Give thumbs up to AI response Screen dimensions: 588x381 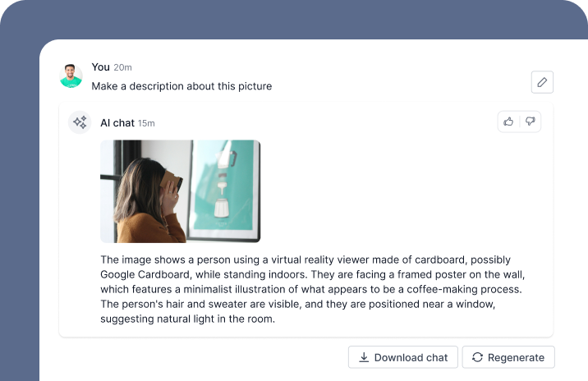click(508, 122)
